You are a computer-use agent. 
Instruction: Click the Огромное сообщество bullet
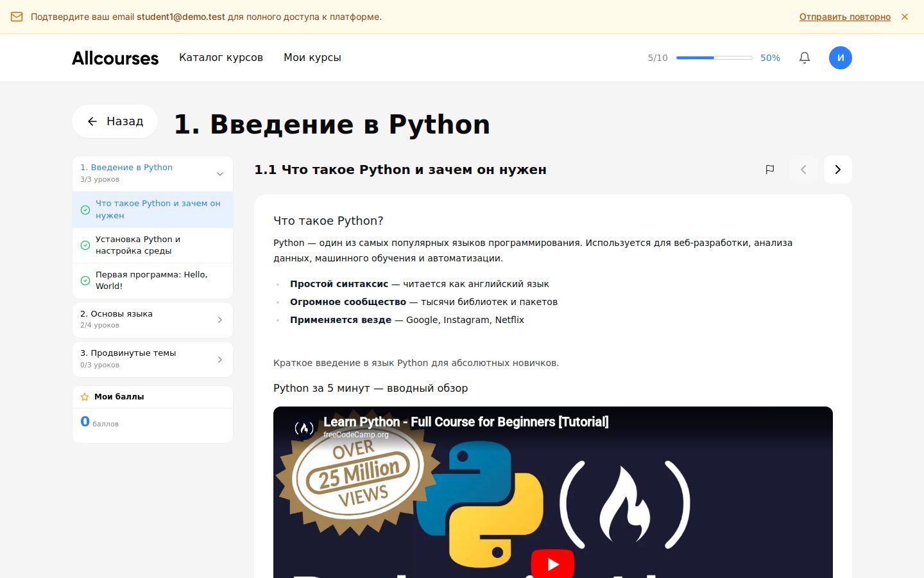tap(424, 302)
